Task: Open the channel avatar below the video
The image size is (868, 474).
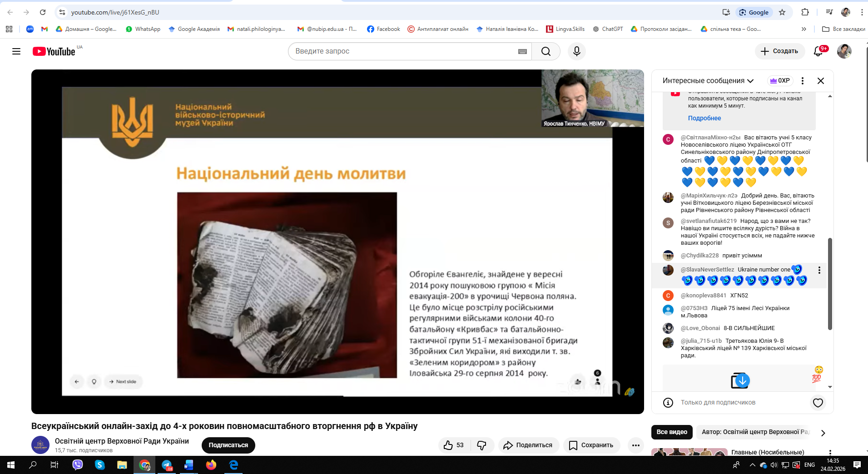Action: (x=40, y=445)
